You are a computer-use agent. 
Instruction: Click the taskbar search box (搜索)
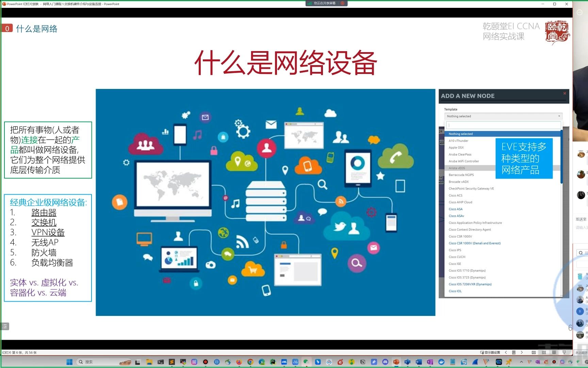click(x=104, y=362)
